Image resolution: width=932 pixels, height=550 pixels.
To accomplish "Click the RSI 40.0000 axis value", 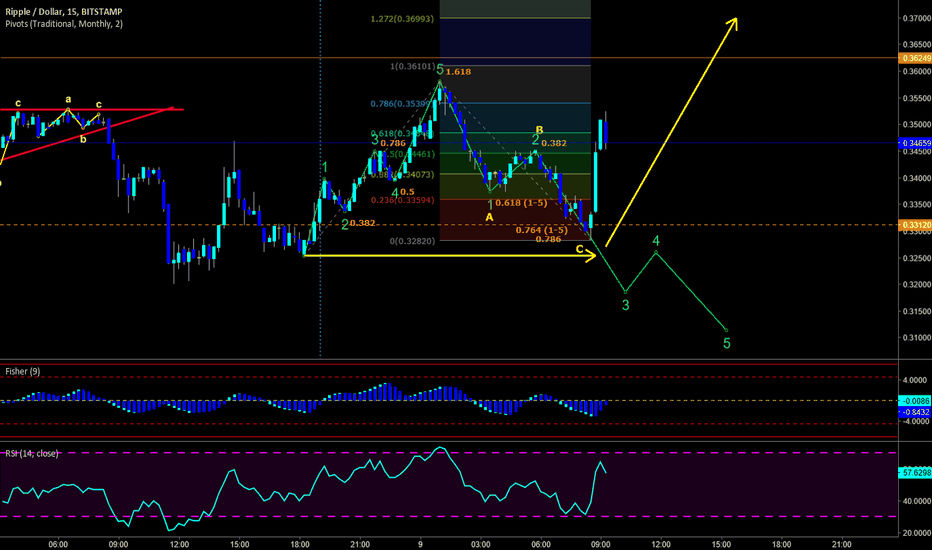I will [x=917, y=501].
